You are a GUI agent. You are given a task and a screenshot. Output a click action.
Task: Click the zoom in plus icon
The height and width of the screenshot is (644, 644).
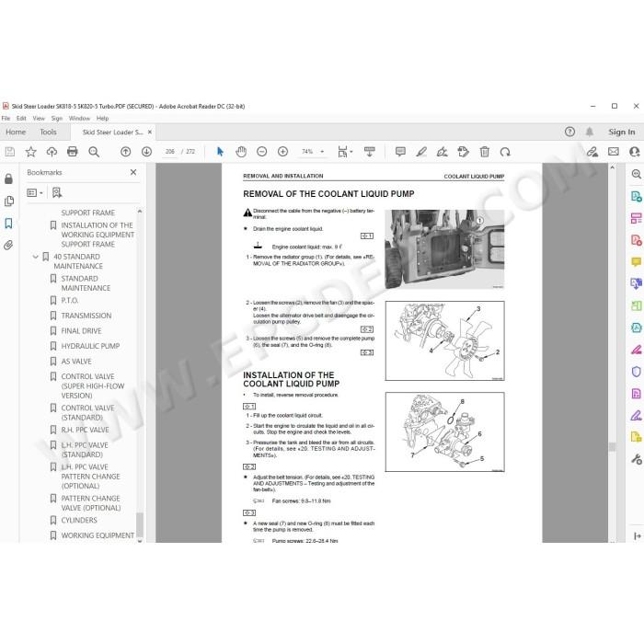[x=282, y=152]
